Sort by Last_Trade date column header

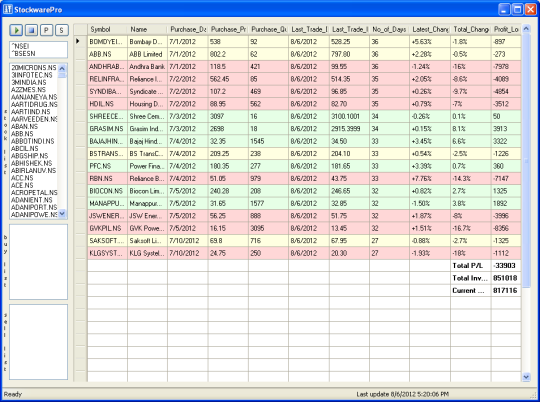coord(309,30)
